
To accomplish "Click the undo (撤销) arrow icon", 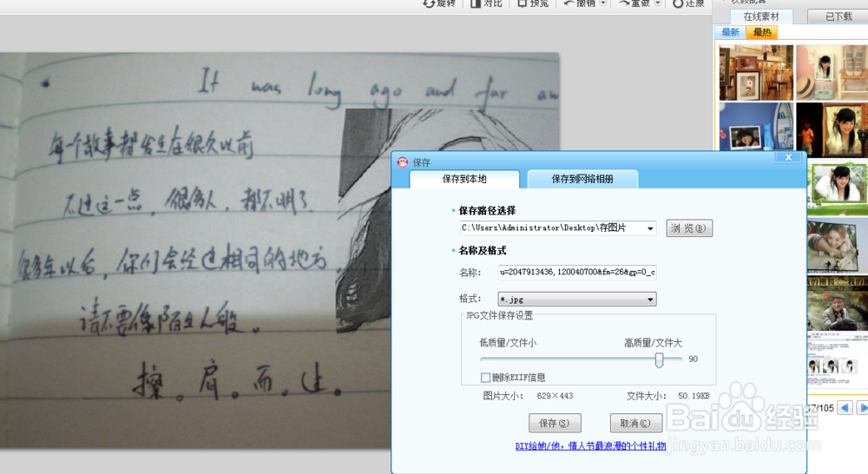I will click(x=569, y=3).
